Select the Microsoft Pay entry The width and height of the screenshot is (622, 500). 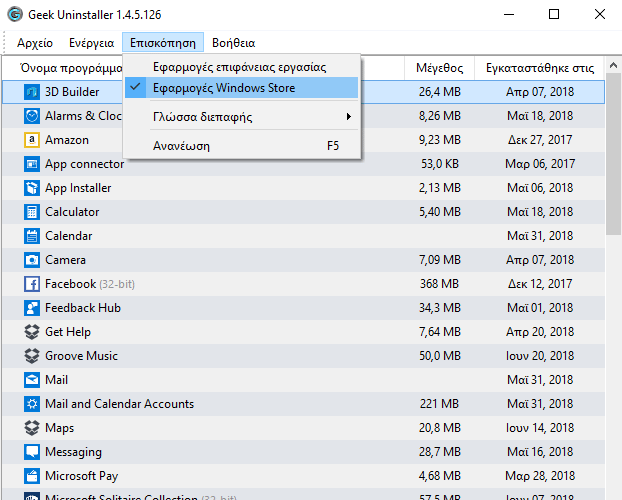click(x=304, y=476)
